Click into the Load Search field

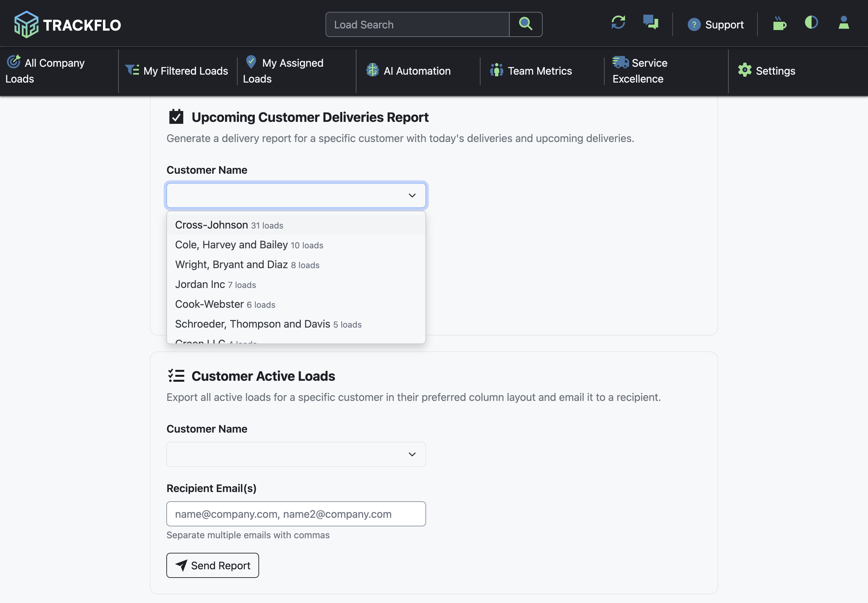[x=417, y=24]
